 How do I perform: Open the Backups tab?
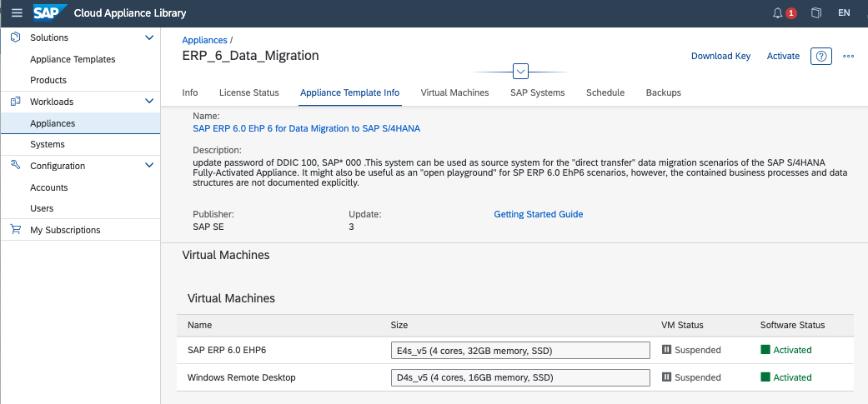tap(663, 92)
